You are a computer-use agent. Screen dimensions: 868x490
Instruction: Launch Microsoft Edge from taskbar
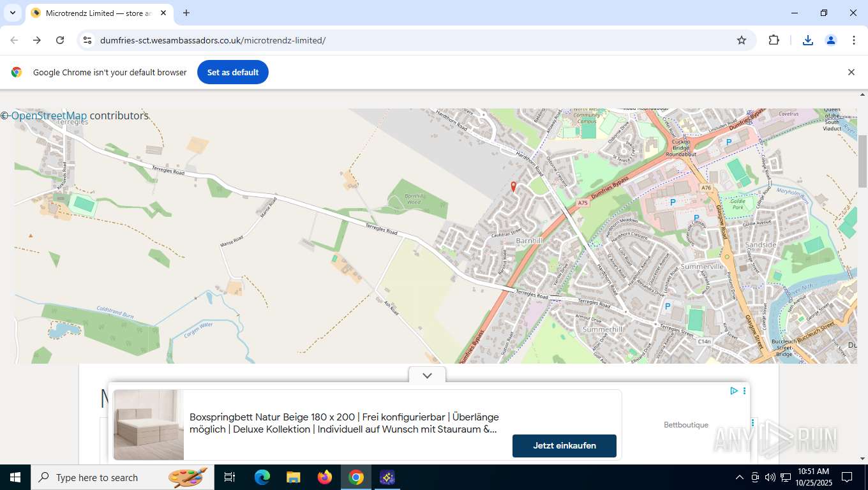tap(262, 477)
